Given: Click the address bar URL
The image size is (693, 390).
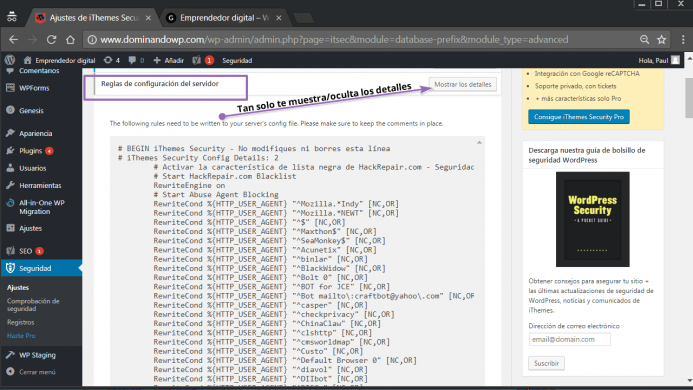Looking at the screenshot, I should (x=334, y=40).
